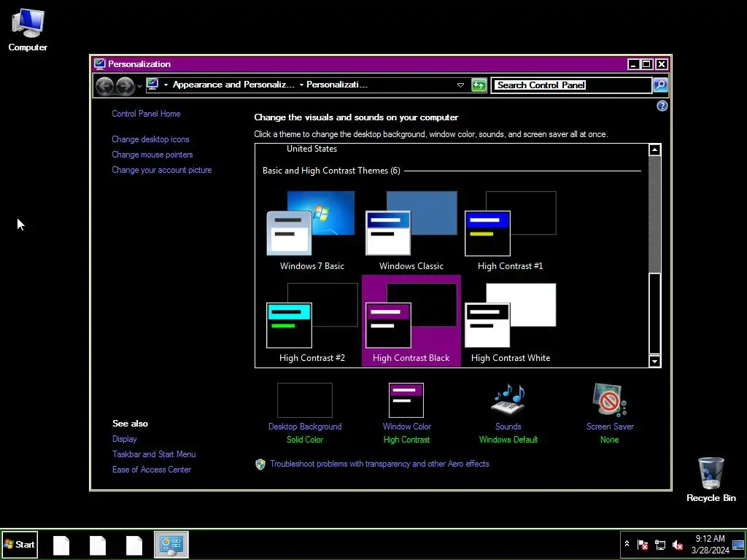Open Troubleshoot transparency and Aero effects link
This screenshot has height=560, width=747.
(379, 464)
